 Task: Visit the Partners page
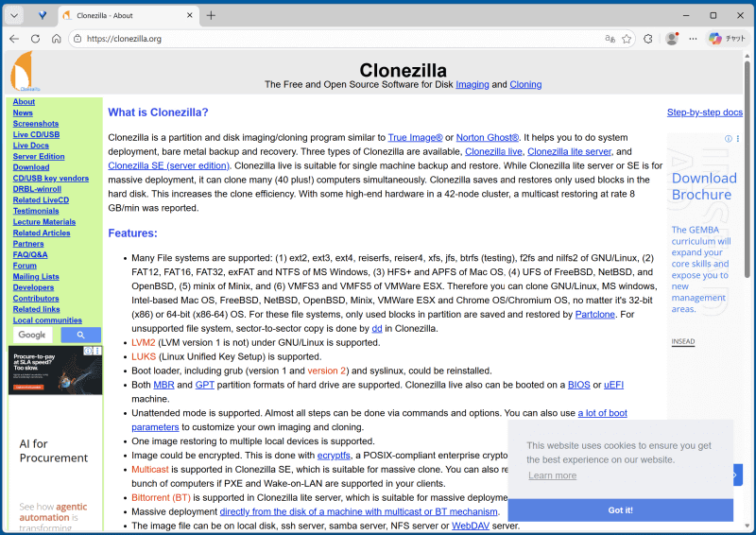click(x=28, y=244)
